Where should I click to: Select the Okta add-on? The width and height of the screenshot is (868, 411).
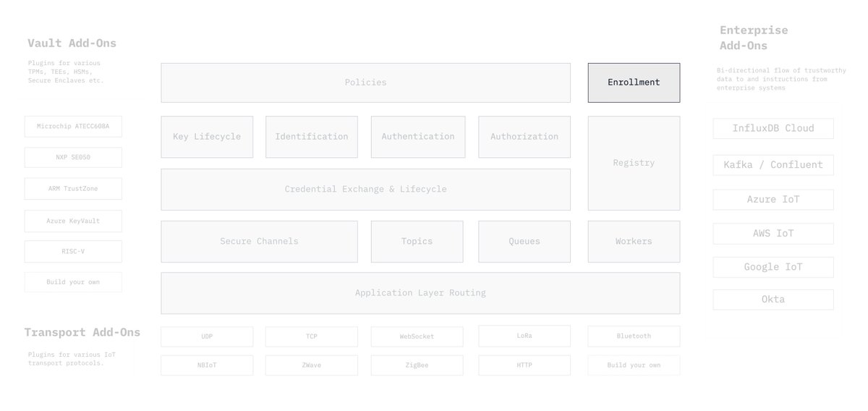coord(773,300)
